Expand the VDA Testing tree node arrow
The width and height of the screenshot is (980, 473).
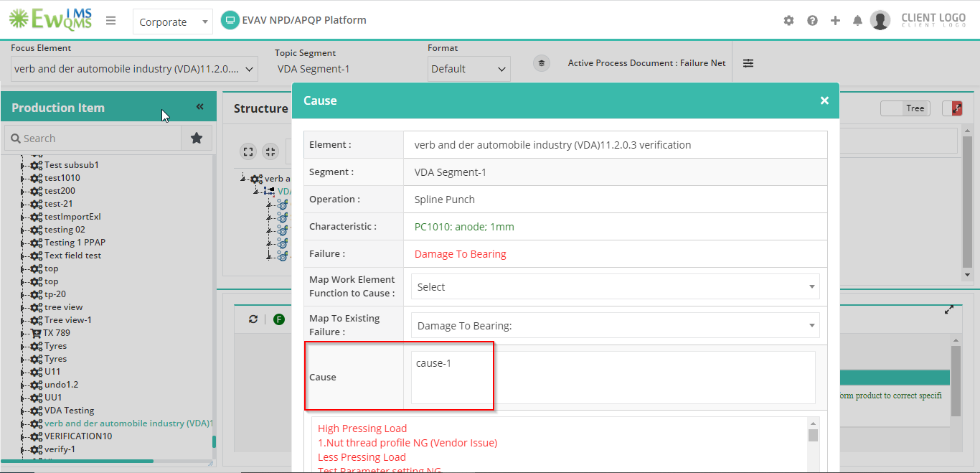[23, 411]
